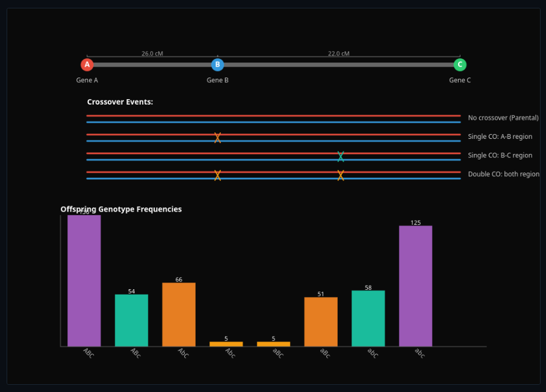This screenshot has width=546, height=392.
Task: Click Double CO row's X in B-C region
Action: [341, 175]
